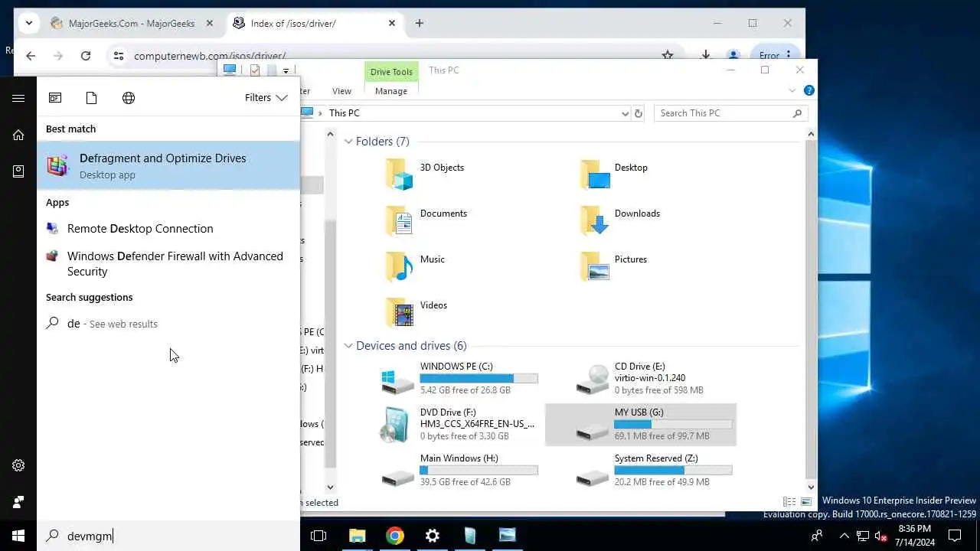The width and height of the screenshot is (980, 551).
Task: Select the Apps filter icon in search panel
Action: pyautogui.click(x=55, y=98)
